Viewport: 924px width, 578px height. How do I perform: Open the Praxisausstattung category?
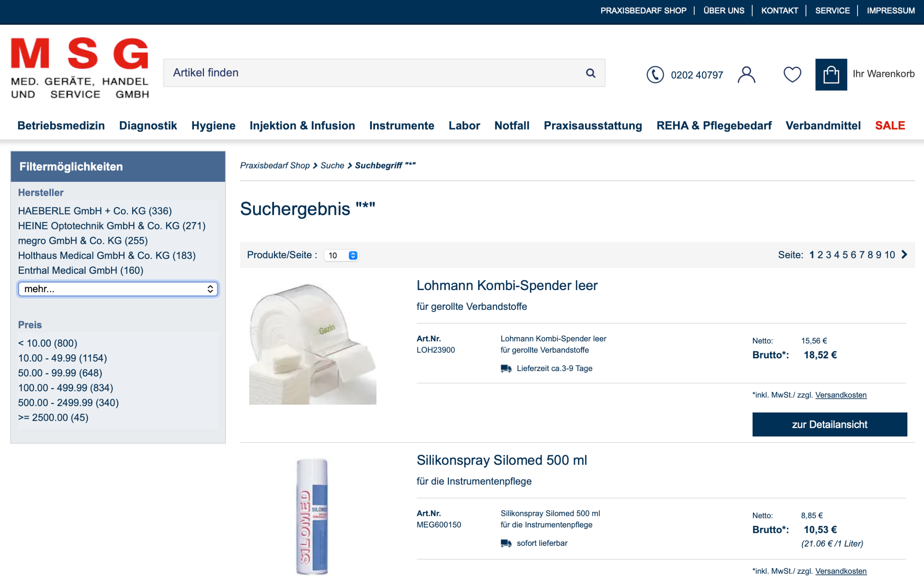tap(593, 126)
